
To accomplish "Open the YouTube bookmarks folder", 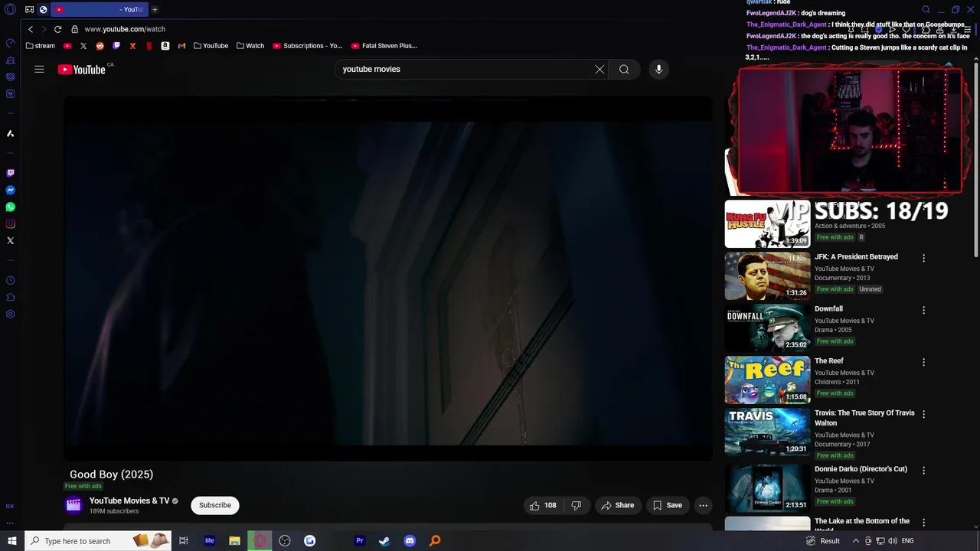I will 211,46.
